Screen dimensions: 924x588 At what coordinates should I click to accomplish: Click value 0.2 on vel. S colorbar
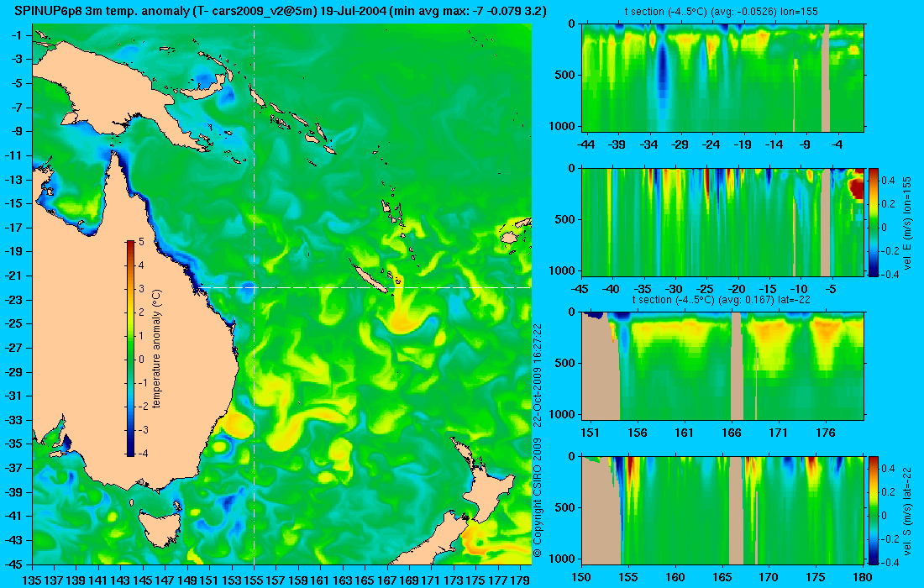coord(889,492)
